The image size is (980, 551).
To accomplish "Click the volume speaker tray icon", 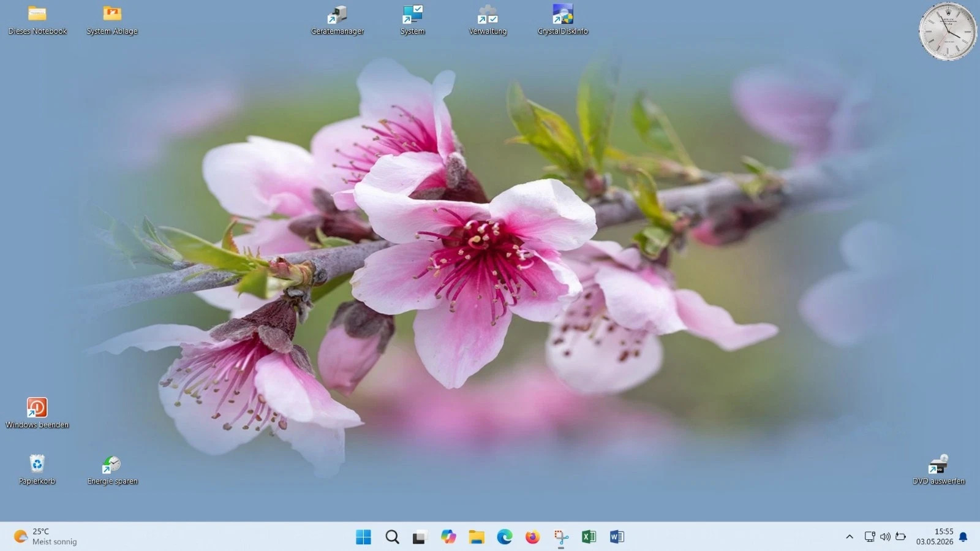I will [885, 537].
